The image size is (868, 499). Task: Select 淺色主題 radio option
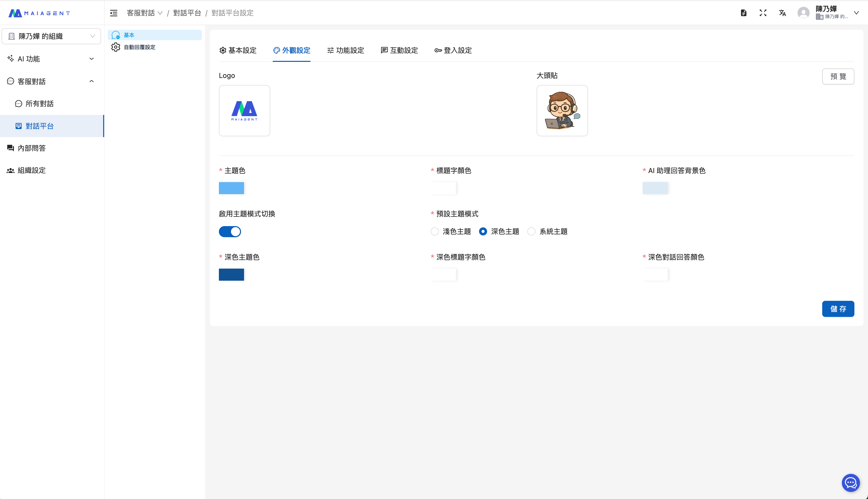(x=435, y=232)
